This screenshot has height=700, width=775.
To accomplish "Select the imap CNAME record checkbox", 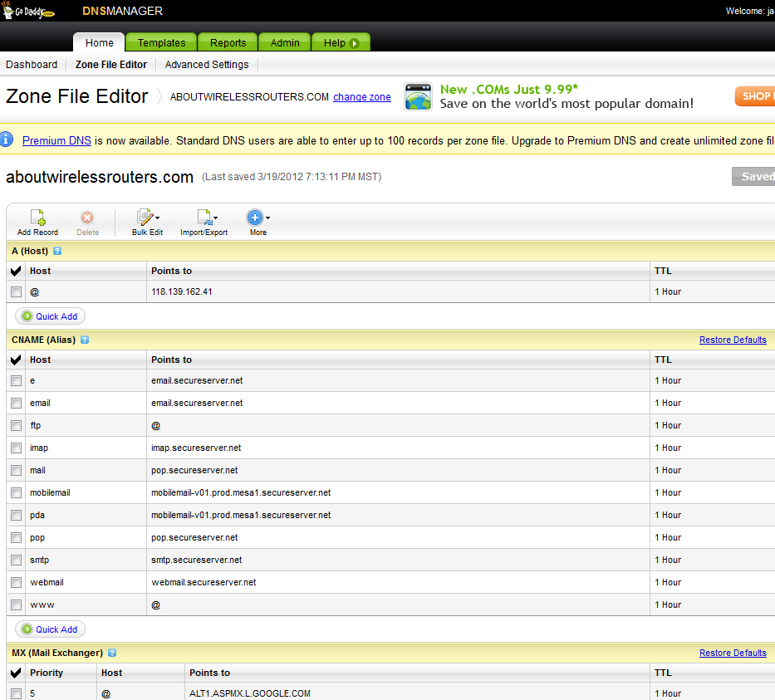I will coord(17,448).
